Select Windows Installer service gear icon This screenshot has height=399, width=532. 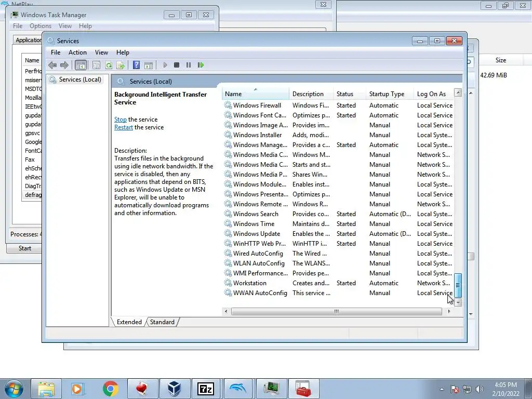click(228, 135)
